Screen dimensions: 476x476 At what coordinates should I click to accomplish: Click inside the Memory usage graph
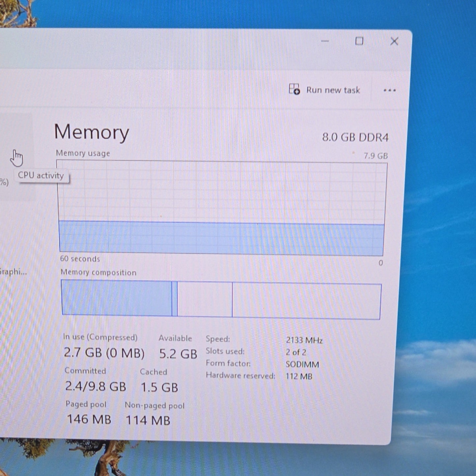221,208
